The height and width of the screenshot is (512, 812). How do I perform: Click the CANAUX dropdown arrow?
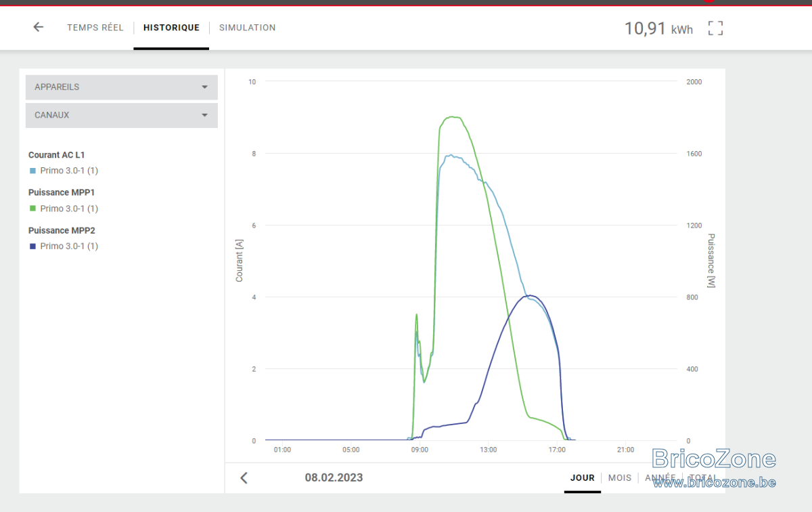(x=204, y=116)
